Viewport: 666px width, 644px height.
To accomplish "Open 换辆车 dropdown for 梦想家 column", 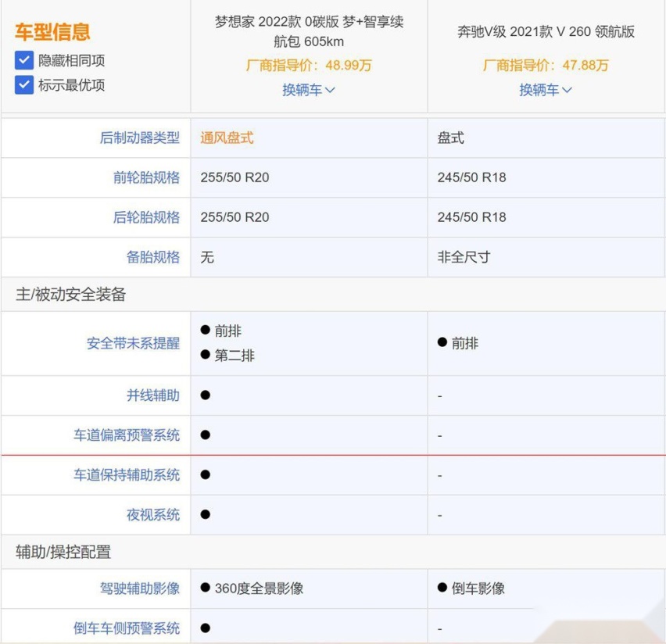I will pyautogui.click(x=309, y=90).
